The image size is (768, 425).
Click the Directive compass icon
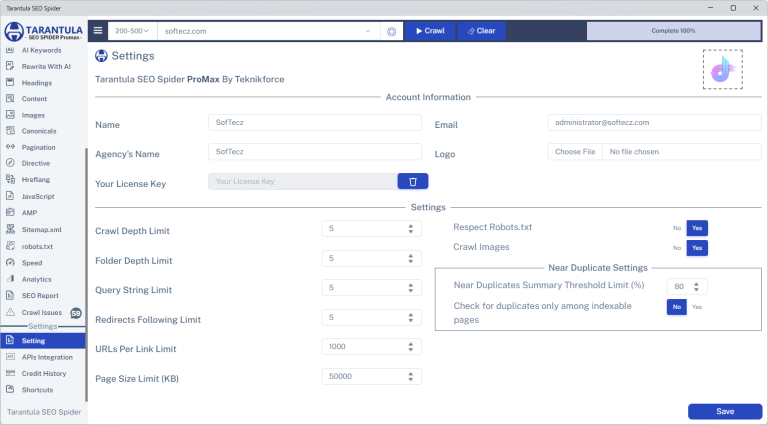10,163
